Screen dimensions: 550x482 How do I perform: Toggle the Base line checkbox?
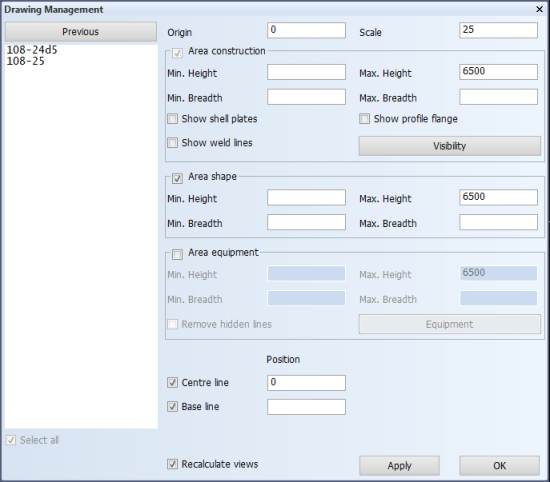point(172,407)
